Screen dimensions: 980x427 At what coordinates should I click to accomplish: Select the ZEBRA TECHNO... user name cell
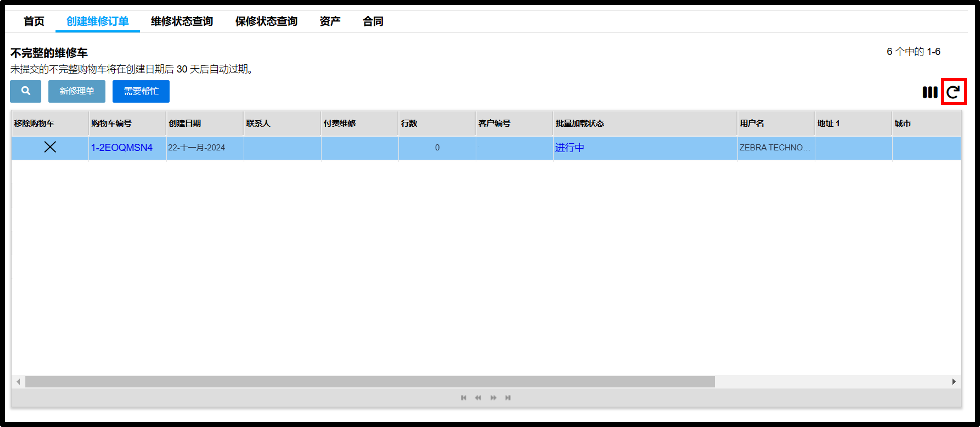(776, 148)
